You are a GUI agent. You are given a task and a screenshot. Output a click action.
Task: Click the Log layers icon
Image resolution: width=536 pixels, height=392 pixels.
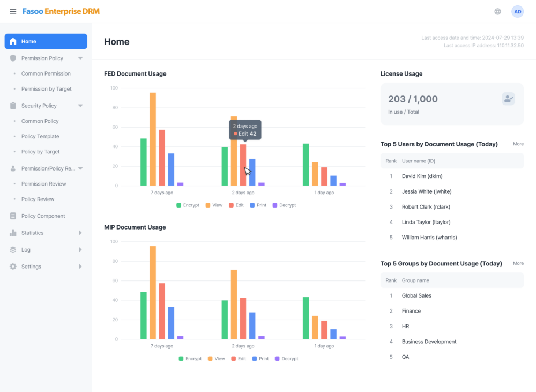coord(13,250)
